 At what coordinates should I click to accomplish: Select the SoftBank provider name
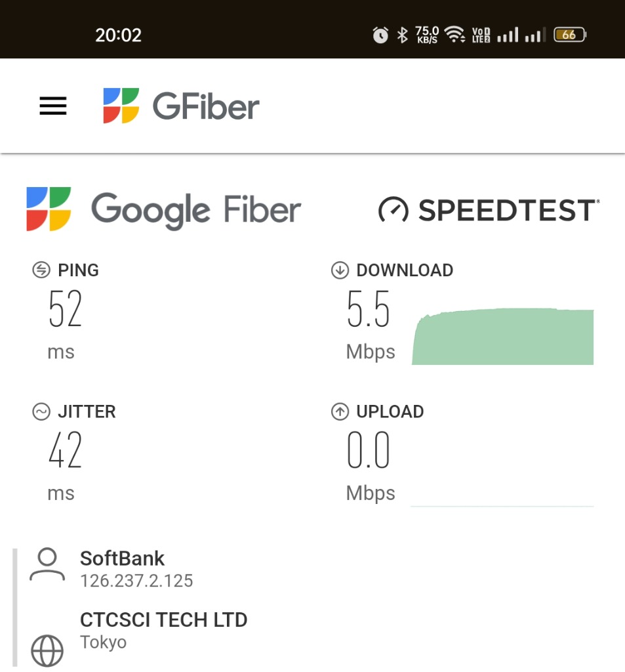[122, 558]
